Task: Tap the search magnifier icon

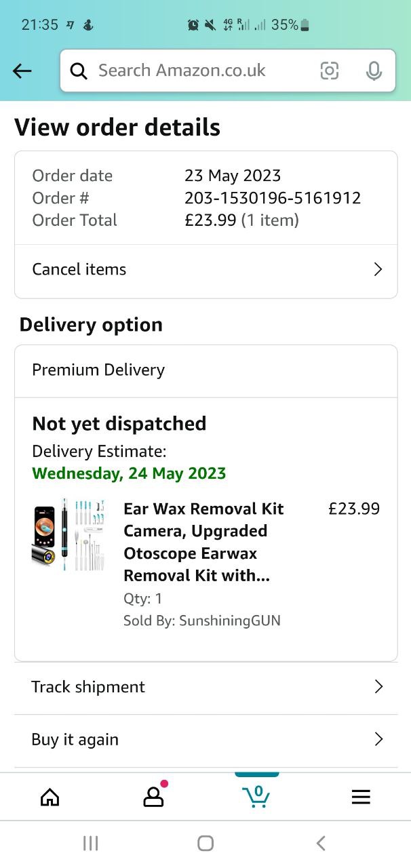Action: click(79, 71)
